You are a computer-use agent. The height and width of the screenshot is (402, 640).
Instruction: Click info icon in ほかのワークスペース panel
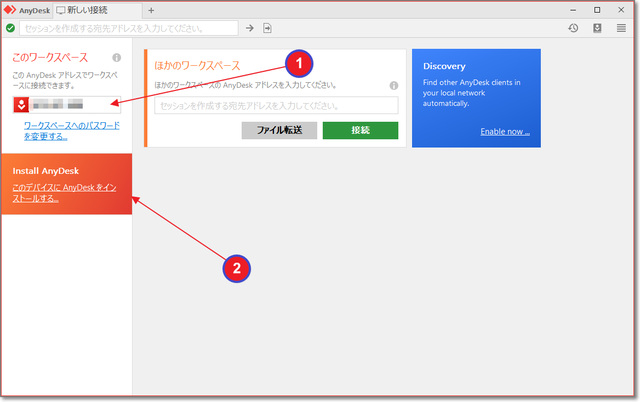(x=393, y=86)
